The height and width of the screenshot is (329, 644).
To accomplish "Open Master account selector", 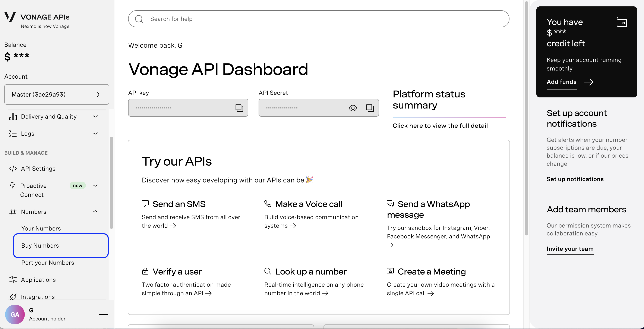I will (57, 94).
